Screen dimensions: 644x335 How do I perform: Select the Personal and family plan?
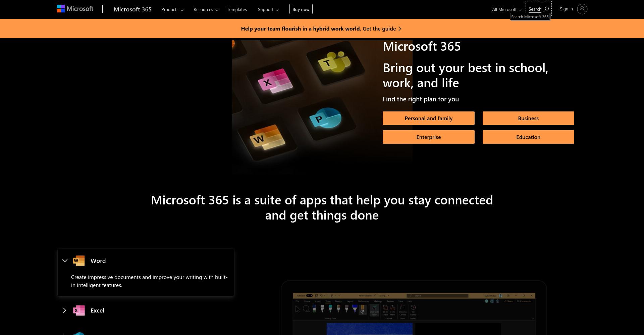pos(429,118)
